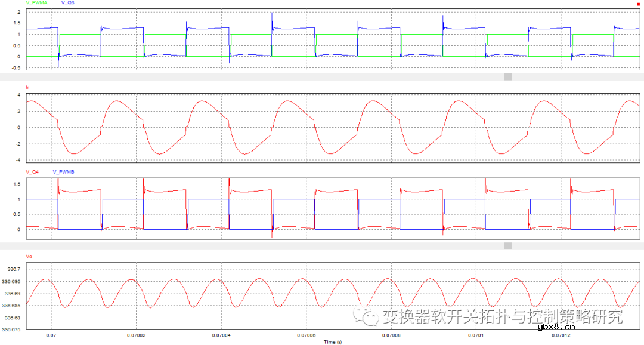
Task: Select the Vo curve label
Action: pos(29,255)
